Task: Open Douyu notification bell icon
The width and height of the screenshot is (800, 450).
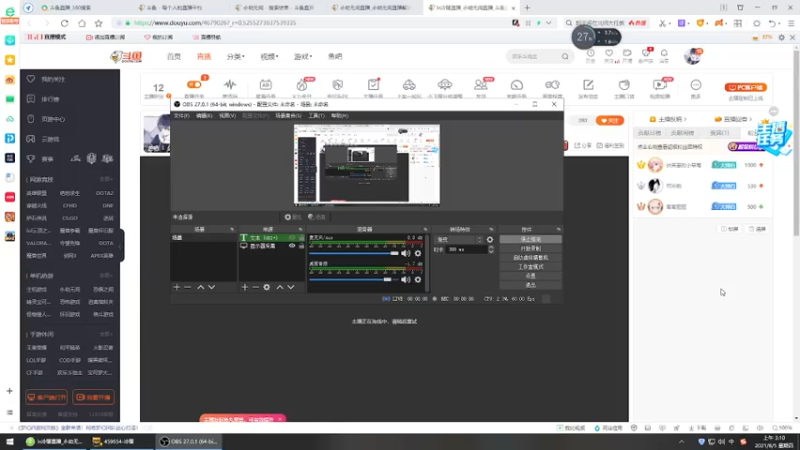Action: click(664, 53)
